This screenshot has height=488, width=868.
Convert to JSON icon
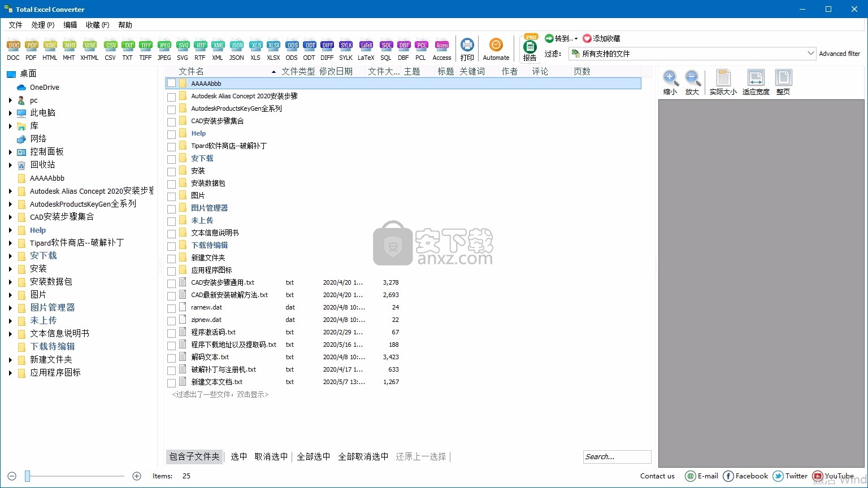pos(237,49)
